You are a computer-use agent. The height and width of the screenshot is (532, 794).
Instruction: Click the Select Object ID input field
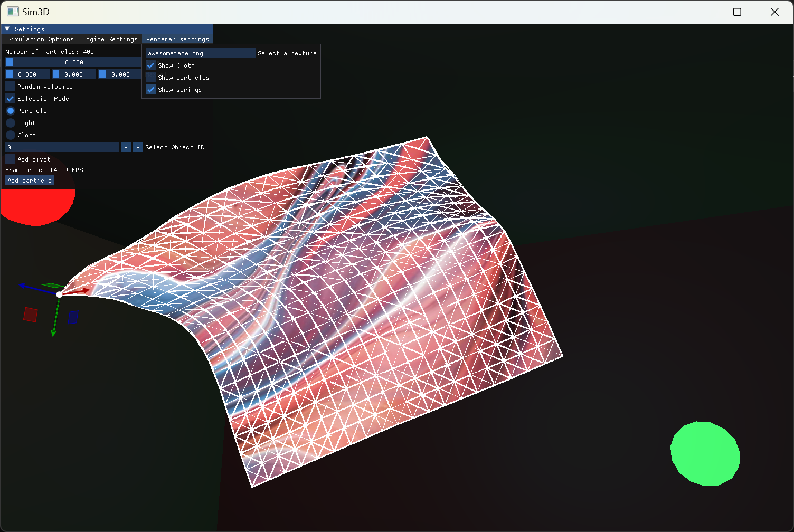click(62, 147)
